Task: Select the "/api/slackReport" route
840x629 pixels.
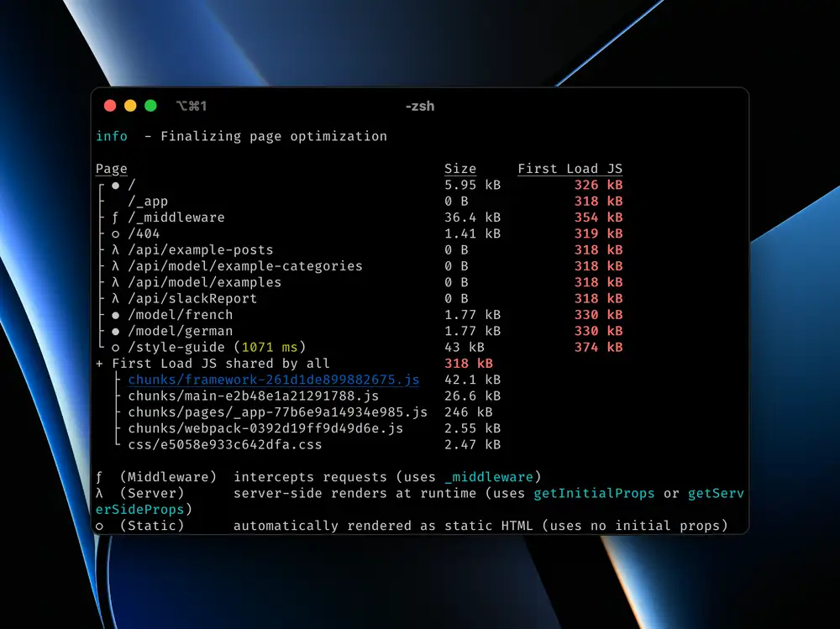Action: (x=192, y=298)
